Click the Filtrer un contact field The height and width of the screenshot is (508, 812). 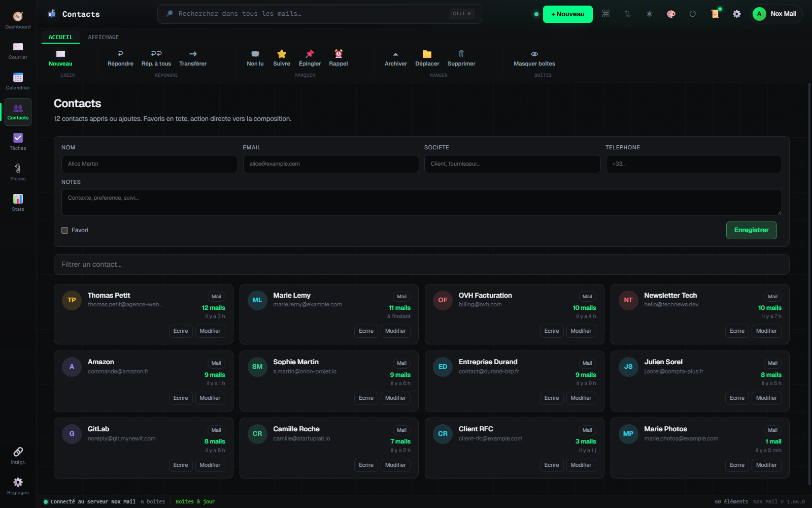421,264
